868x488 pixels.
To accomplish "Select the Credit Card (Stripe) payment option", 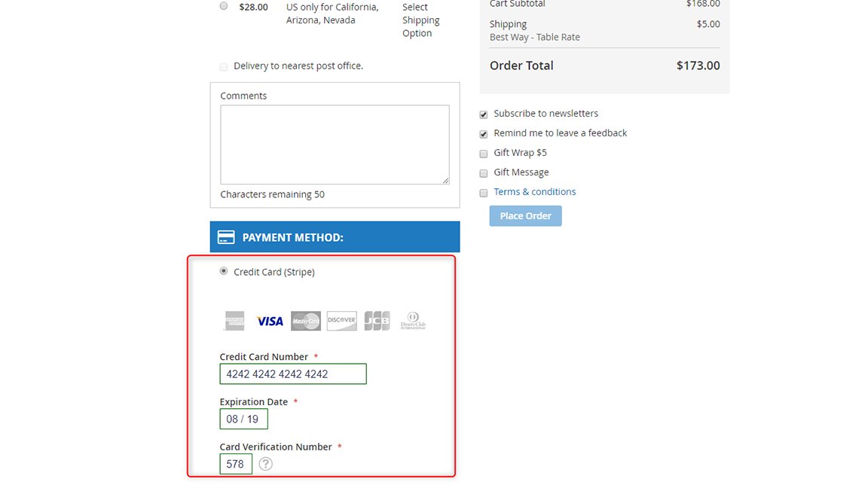I will pos(223,270).
